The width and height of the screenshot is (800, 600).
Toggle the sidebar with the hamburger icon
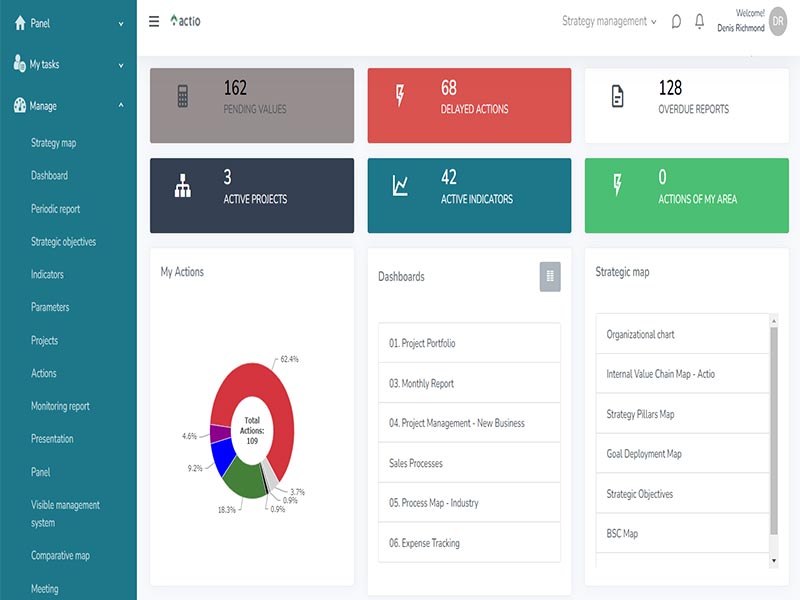coord(151,19)
